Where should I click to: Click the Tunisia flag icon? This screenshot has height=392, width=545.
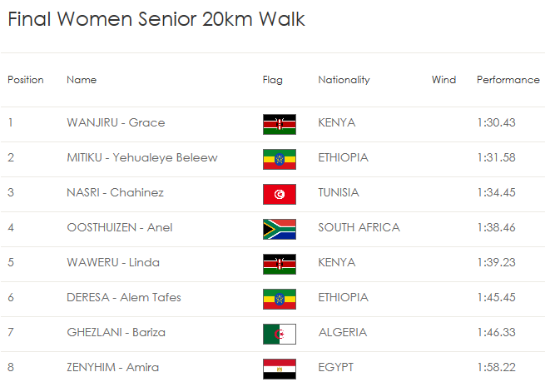tap(280, 194)
